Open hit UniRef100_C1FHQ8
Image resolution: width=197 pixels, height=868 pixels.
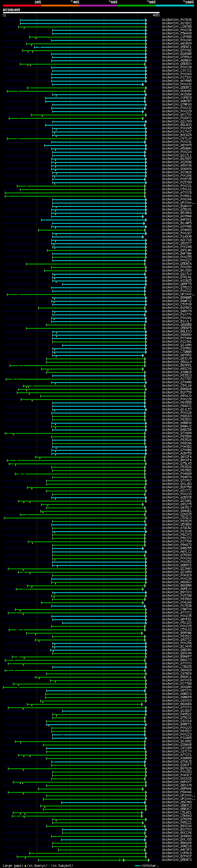(x=177, y=37)
